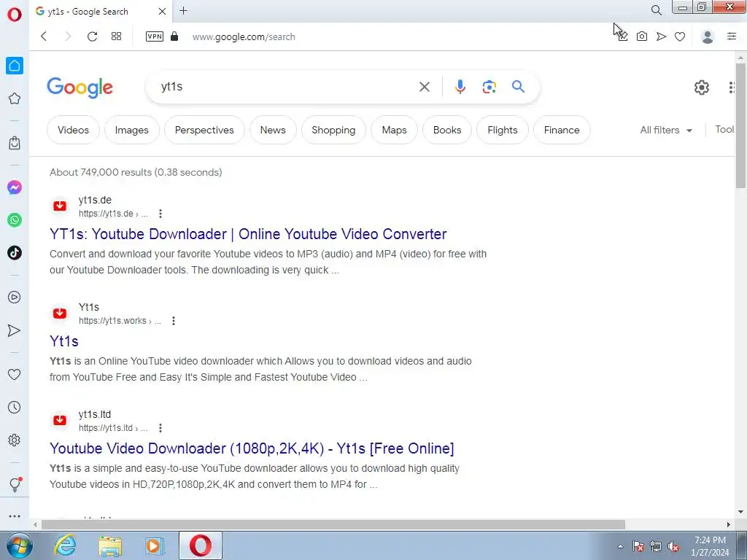Open Google quick settings gear
This screenshot has height=560, width=747.
(701, 87)
